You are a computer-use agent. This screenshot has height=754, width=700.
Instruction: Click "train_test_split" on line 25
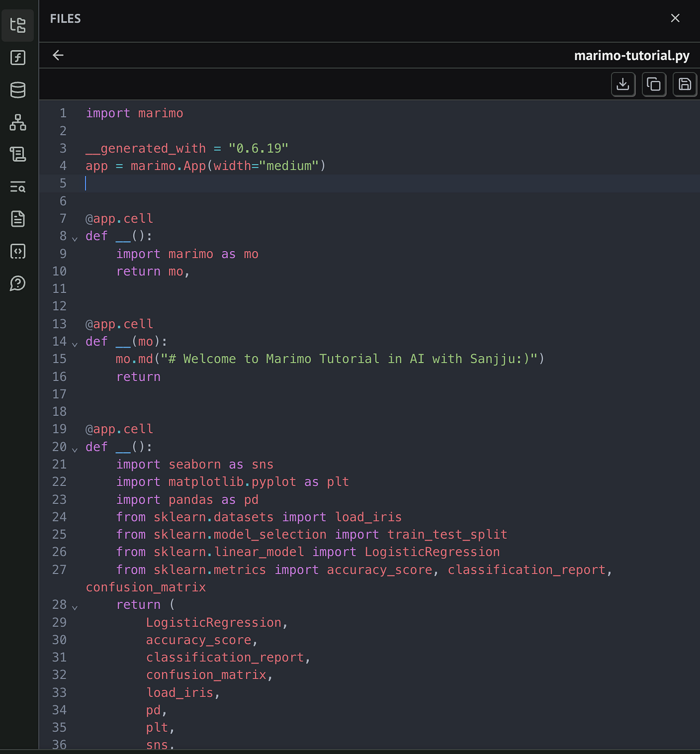point(447,535)
